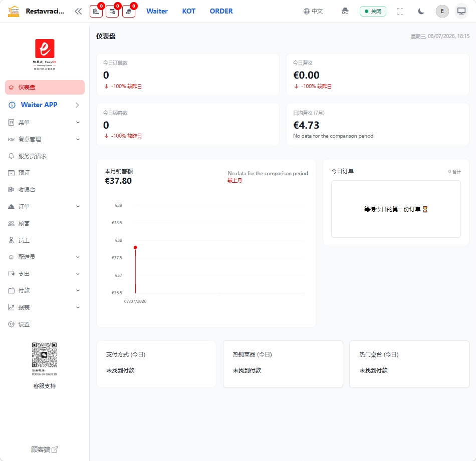This screenshot has width=476, height=461.
Task: Click the 设置 gear icon
Action: [x=11, y=324]
